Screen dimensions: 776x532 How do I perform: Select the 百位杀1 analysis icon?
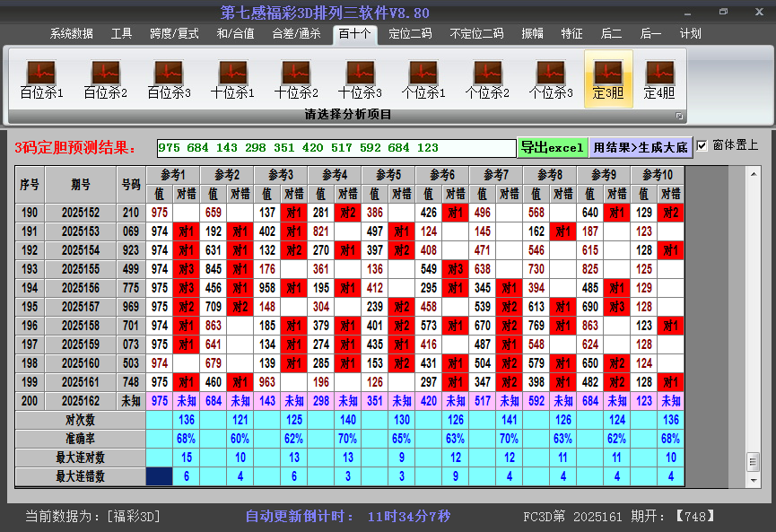click(41, 79)
